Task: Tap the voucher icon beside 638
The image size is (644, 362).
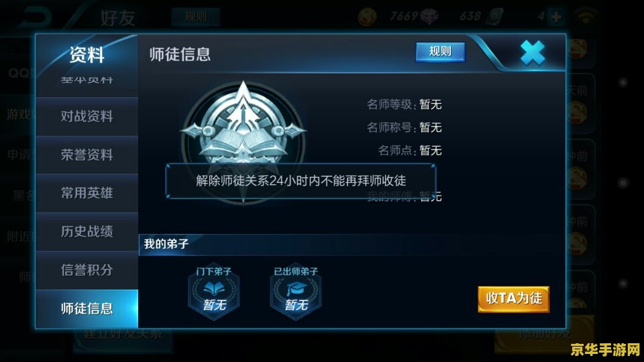Action: click(494, 17)
